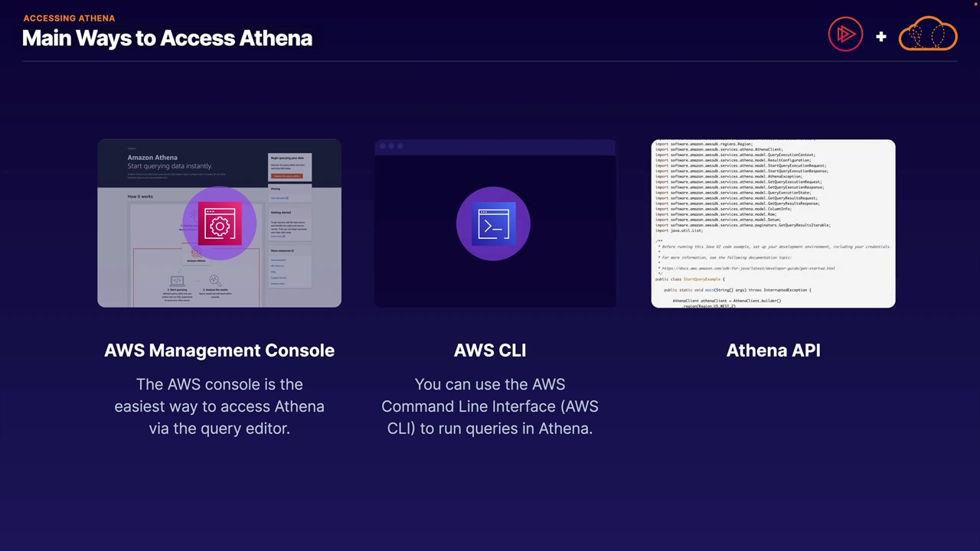Click the Athena API heading text
Screen dimensions: 980x551
tap(773, 350)
